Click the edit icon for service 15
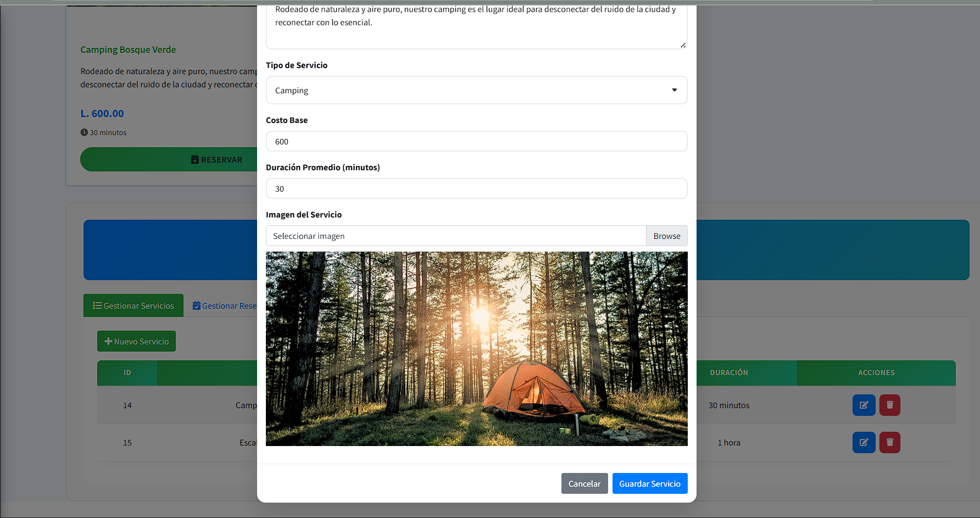 point(864,443)
